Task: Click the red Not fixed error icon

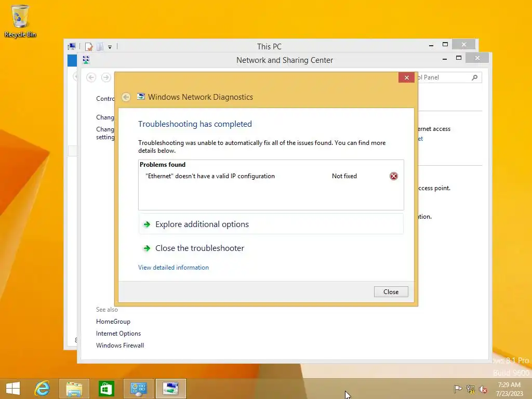Action: (x=394, y=176)
